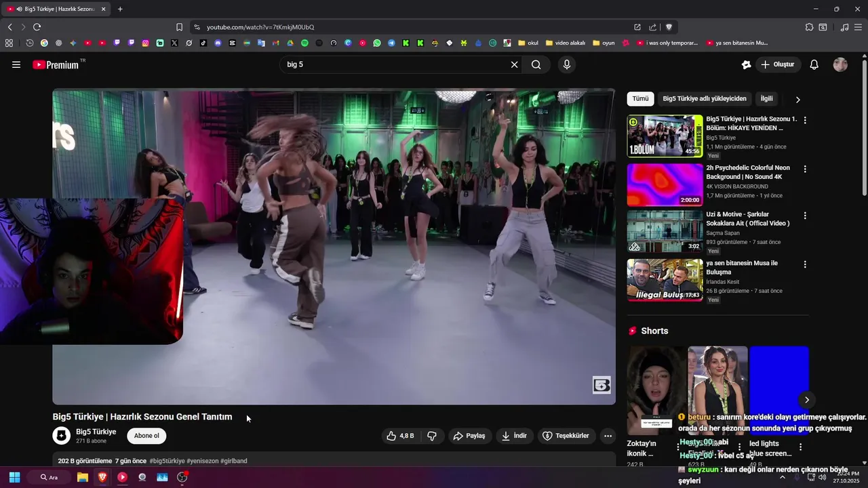
Task: Open the Oluştur create button
Action: click(778, 64)
